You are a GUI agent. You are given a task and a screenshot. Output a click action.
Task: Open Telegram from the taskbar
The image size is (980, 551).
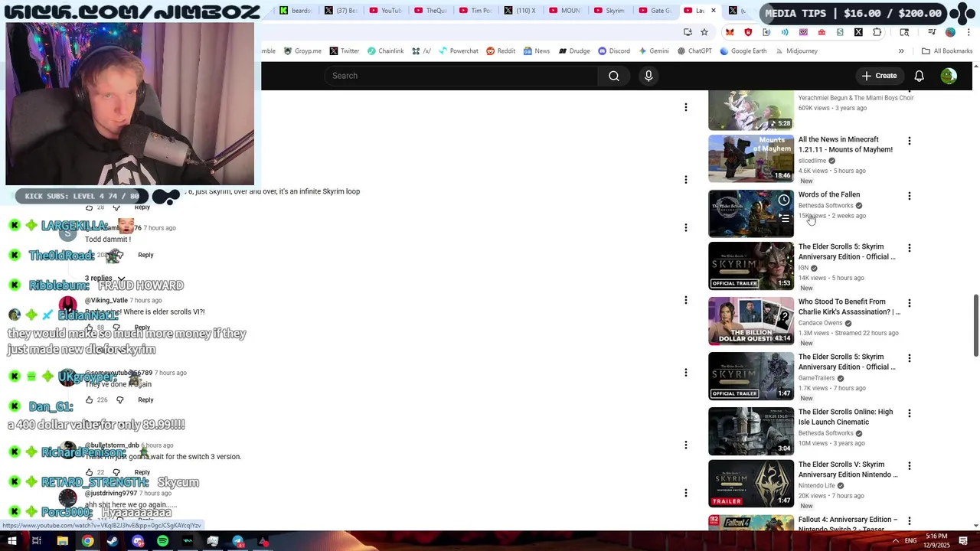(x=238, y=541)
